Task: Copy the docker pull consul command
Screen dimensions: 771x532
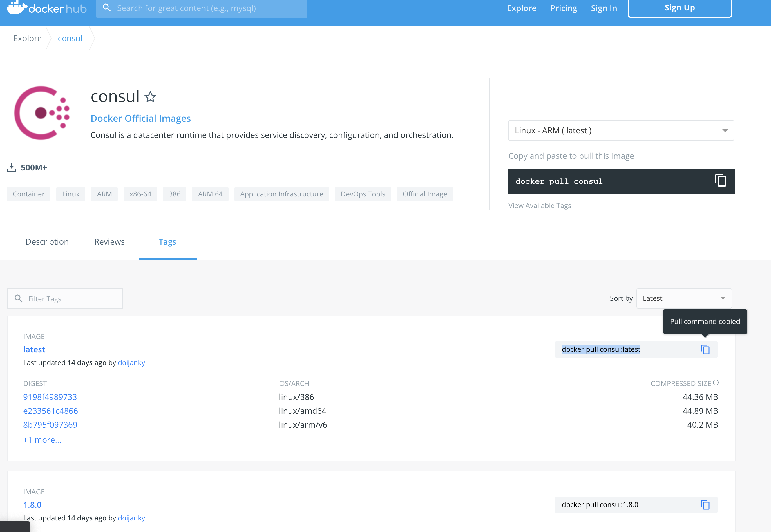Action: coord(721,180)
